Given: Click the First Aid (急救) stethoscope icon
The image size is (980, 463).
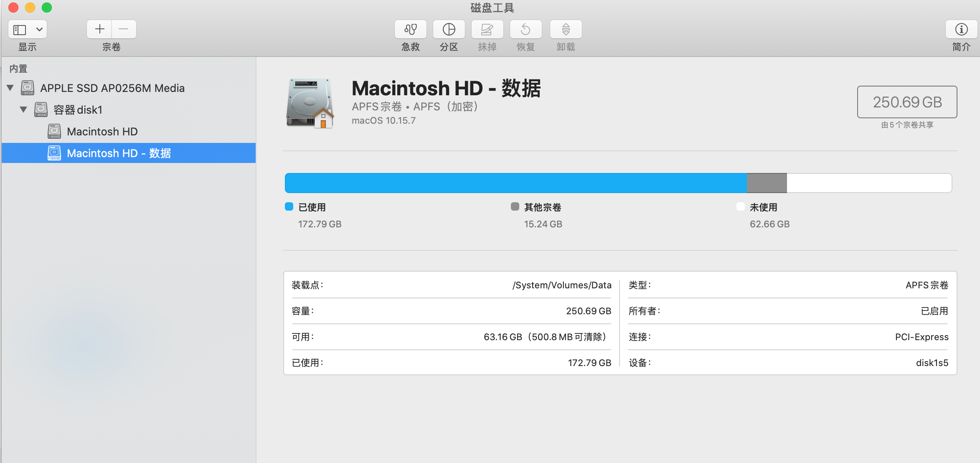Looking at the screenshot, I should pyautogui.click(x=410, y=29).
